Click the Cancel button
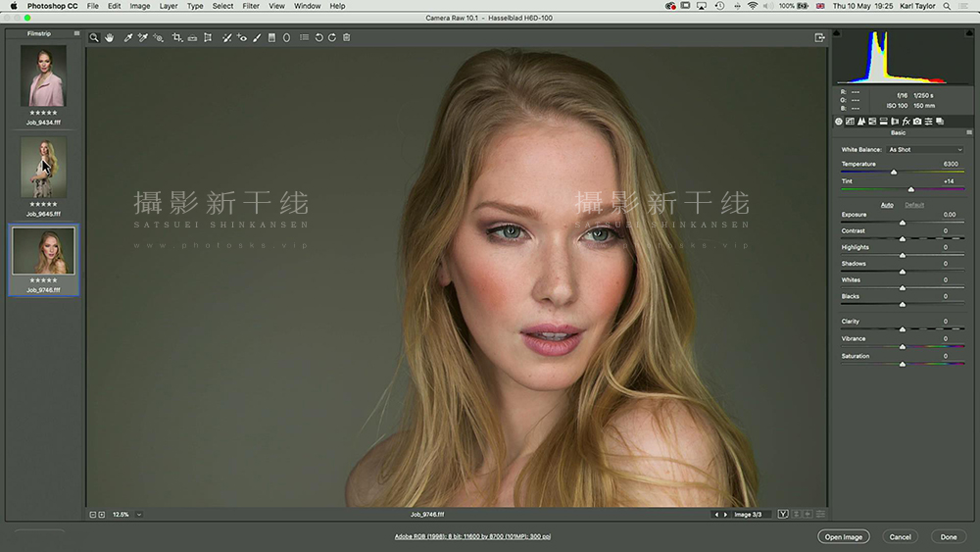Viewport: 980px width, 552px height. point(900,537)
